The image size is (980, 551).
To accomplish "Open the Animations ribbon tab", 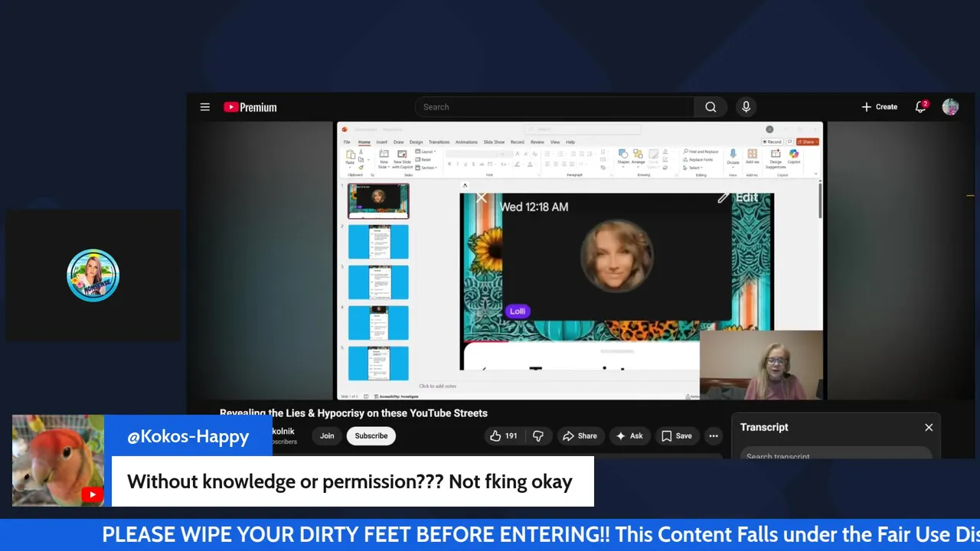I will click(x=466, y=142).
